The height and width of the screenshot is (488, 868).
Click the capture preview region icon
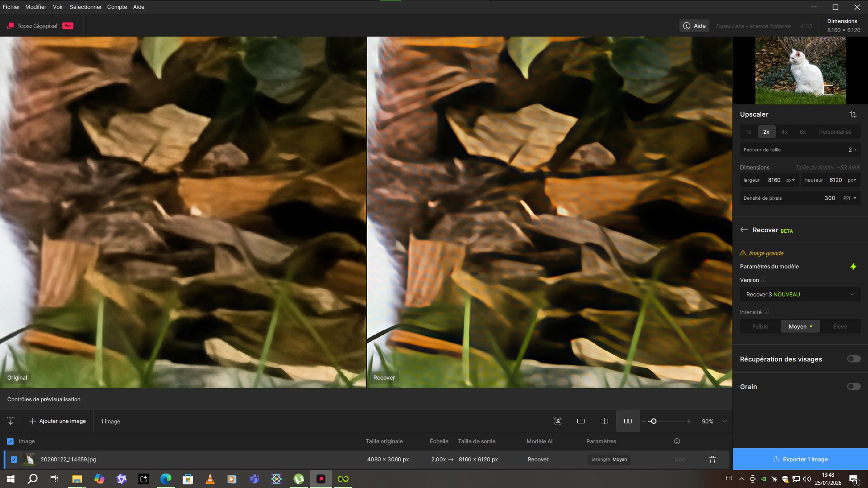558,421
